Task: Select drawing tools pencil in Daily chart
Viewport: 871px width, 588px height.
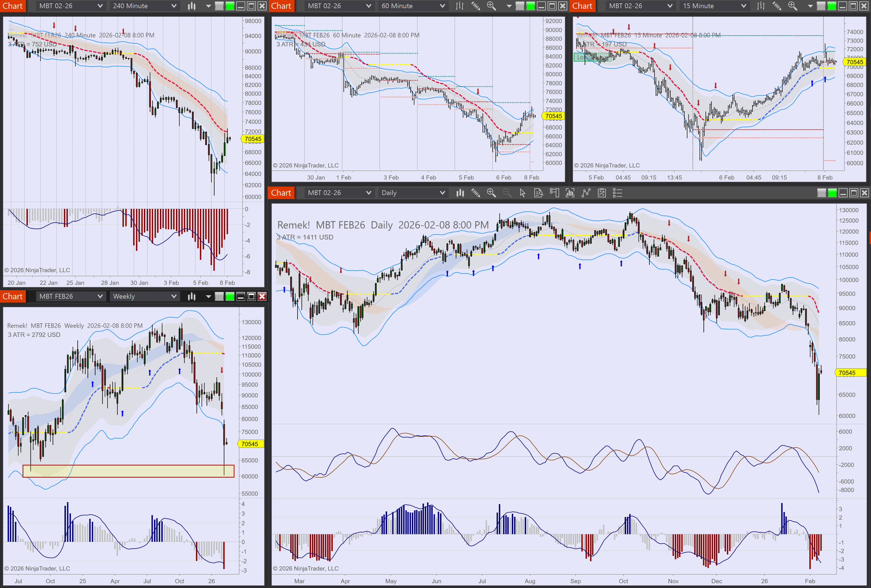Action: (x=476, y=193)
